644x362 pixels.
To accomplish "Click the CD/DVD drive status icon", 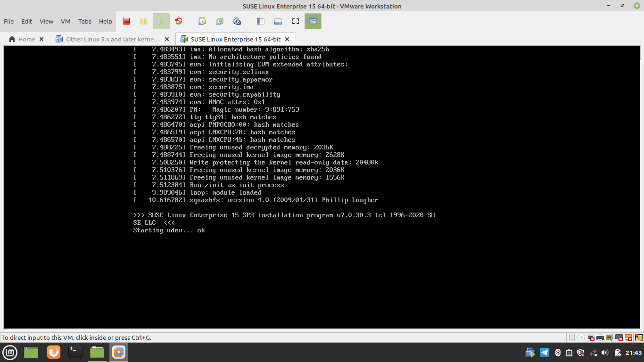I will click(581, 337).
